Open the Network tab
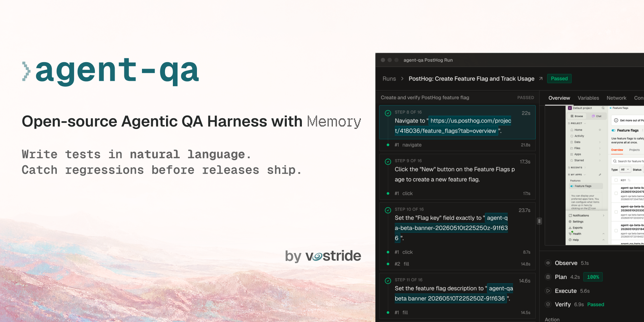This screenshot has width=644, height=322. pyautogui.click(x=616, y=98)
